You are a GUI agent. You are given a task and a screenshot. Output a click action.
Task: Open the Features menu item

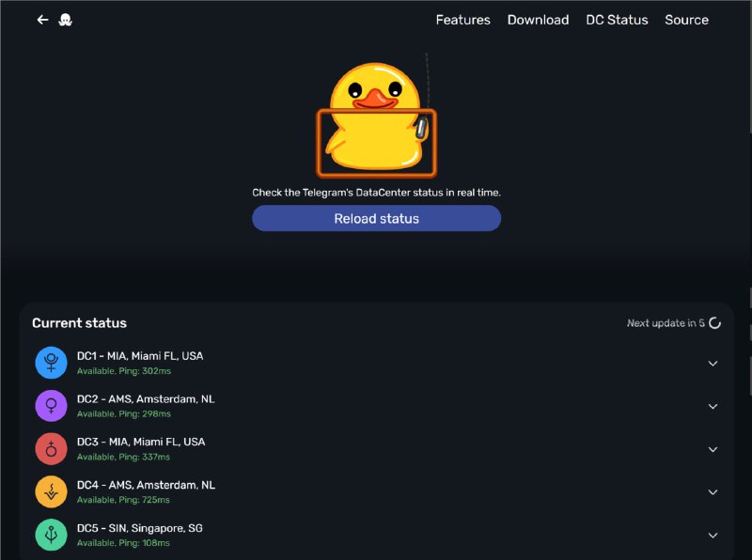pos(462,20)
